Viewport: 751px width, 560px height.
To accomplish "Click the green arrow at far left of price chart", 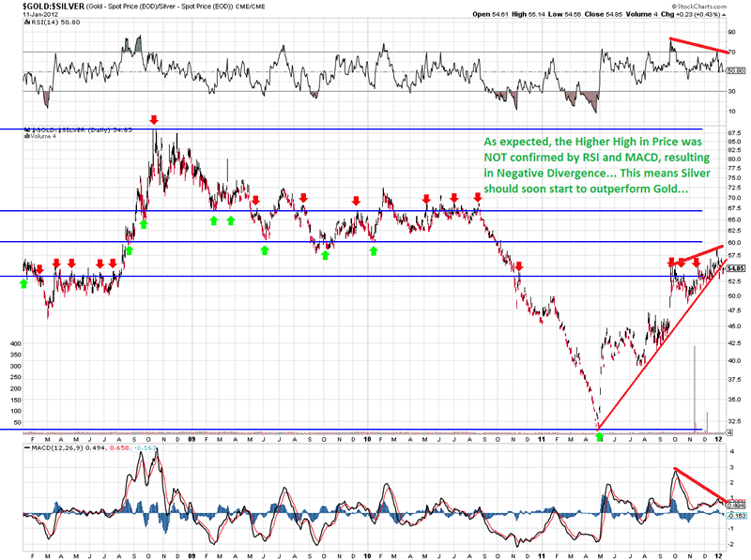I will coord(23,282).
